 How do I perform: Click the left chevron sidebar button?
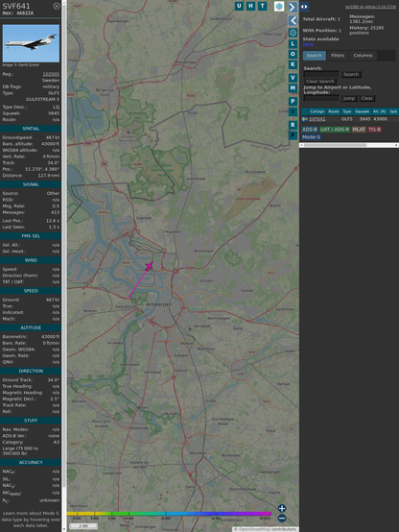click(293, 21)
